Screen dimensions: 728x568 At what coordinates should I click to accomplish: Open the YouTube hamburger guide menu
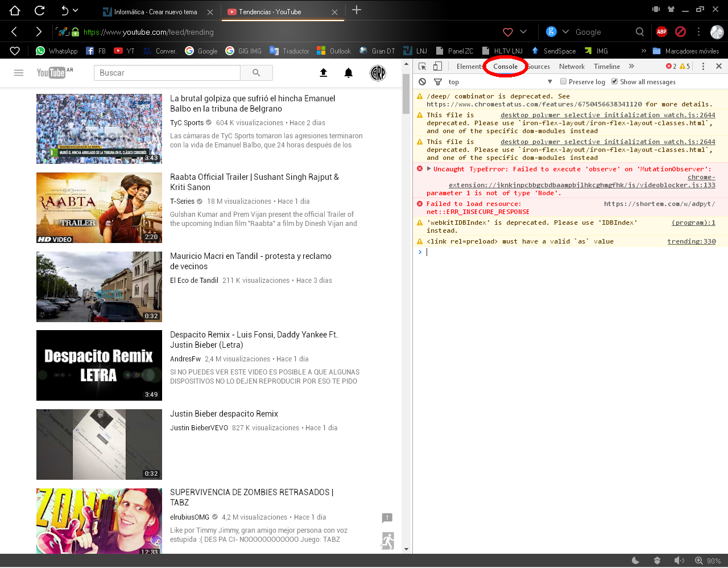19,73
